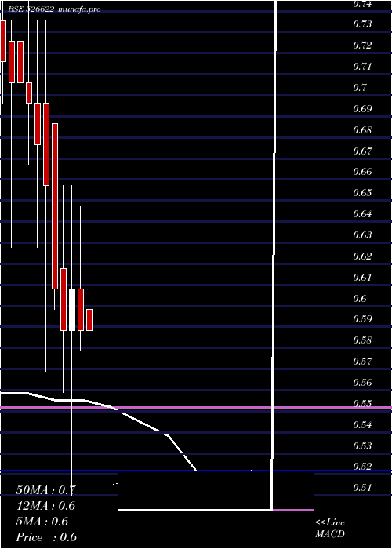
Task: Click the 0.61 price axis label
Action: [362, 278]
